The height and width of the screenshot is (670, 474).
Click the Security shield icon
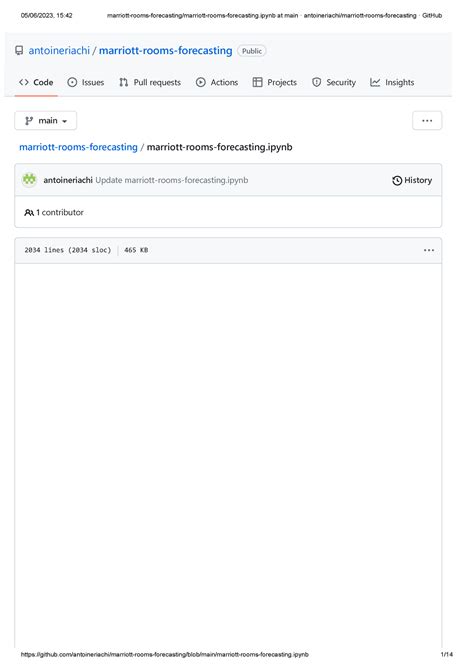pyautogui.click(x=316, y=82)
